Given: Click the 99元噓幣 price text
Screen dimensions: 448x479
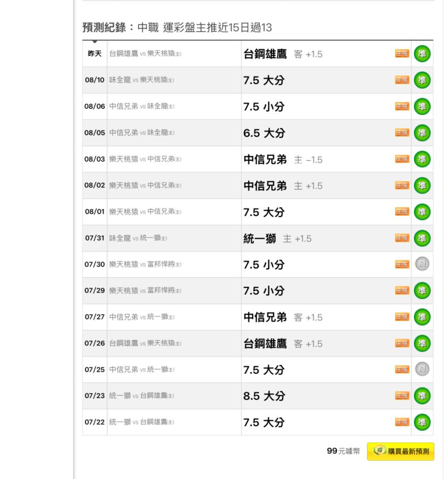Looking at the screenshot, I should 343,451.
